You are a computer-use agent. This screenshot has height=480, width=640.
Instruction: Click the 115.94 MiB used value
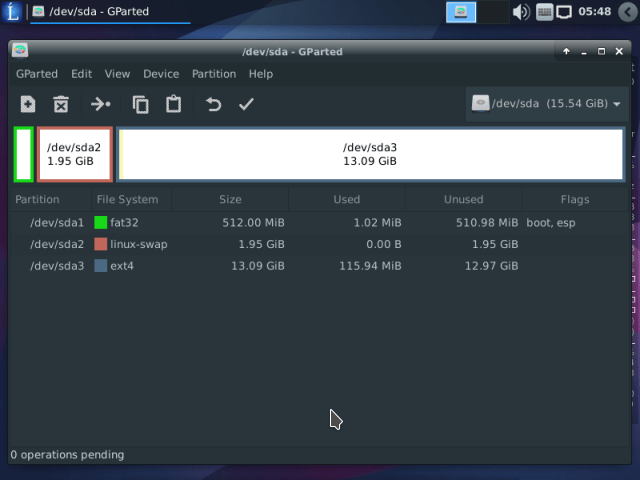pyautogui.click(x=370, y=266)
